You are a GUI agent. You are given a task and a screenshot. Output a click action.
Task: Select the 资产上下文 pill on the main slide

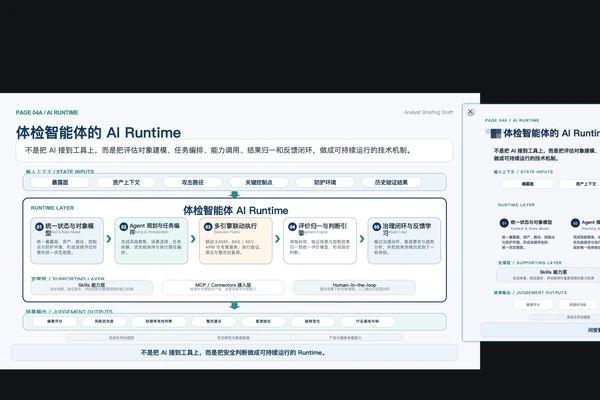tap(126, 182)
